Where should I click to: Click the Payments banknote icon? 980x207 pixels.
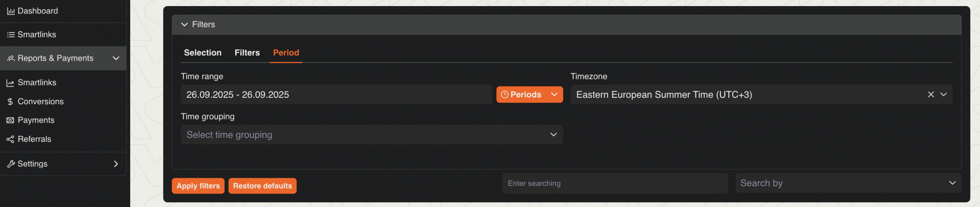[x=10, y=121]
